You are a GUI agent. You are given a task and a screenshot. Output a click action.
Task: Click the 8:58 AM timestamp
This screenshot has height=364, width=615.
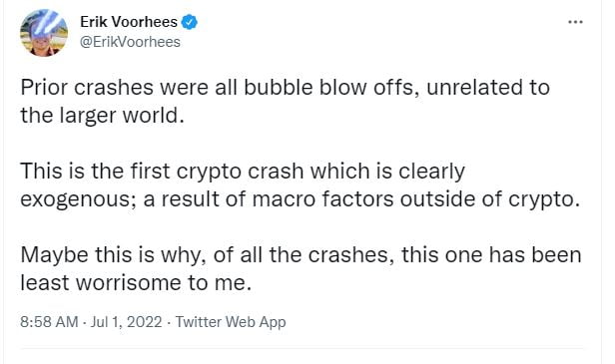click(x=49, y=322)
